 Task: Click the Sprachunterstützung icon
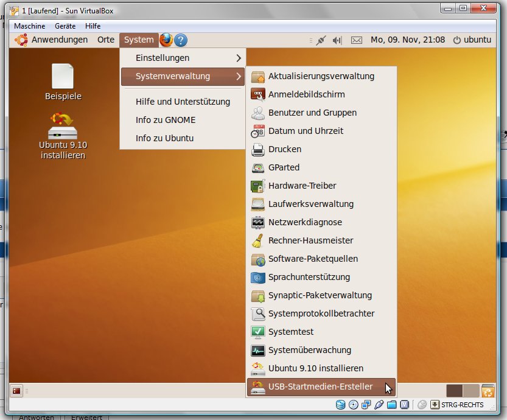[257, 277]
